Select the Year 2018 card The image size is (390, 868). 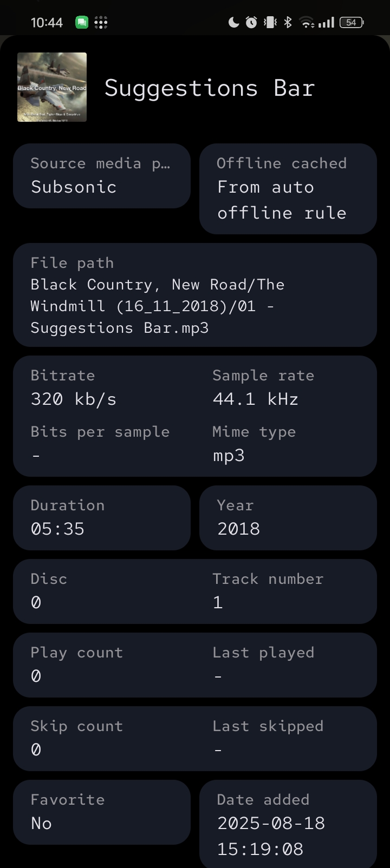(288, 518)
